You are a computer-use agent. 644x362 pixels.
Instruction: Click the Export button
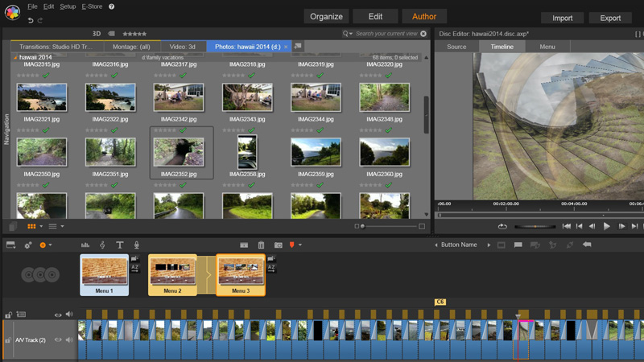point(610,18)
